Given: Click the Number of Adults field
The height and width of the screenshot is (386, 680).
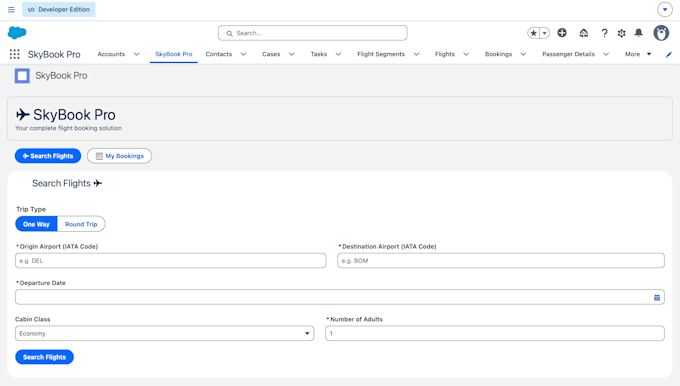Looking at the screenshot, I should coord(495,334).
